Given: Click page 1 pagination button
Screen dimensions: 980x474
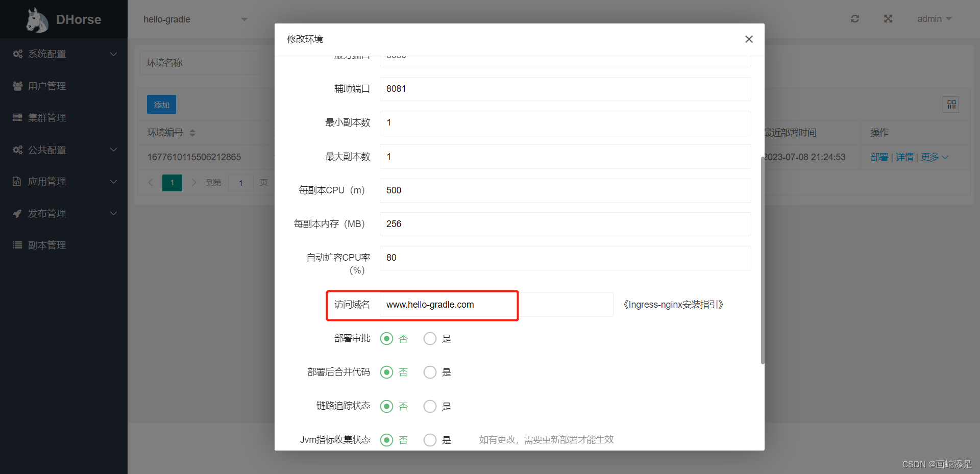Looking at the screenshot, I should click(x=172, y=183).
